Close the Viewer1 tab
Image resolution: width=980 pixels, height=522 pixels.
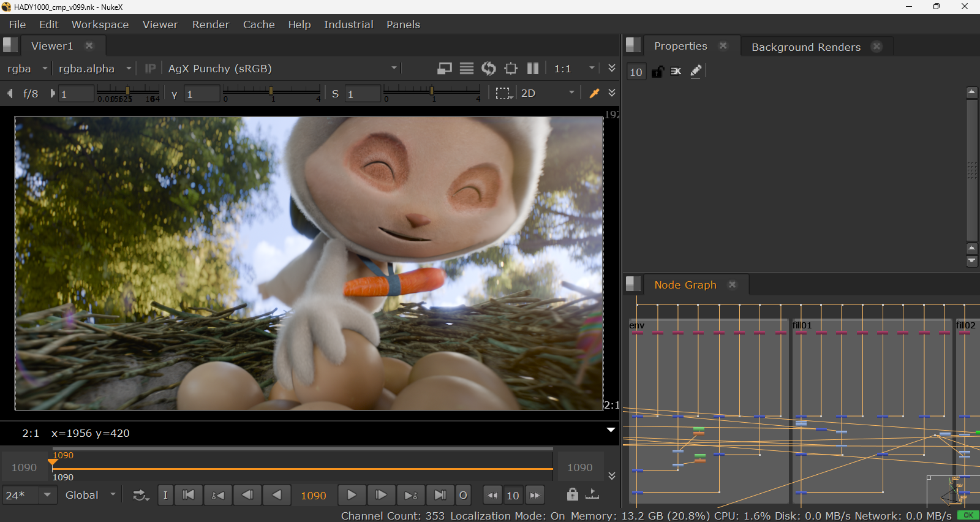click(x=89, y=45)
